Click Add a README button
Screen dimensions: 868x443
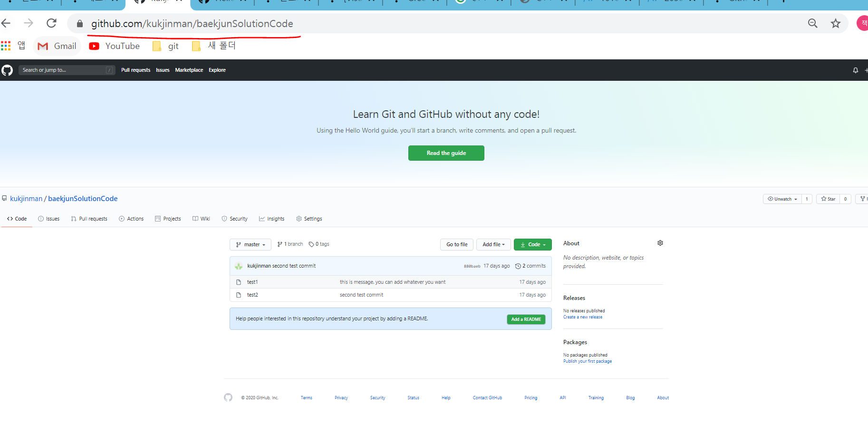click(x=526, y=319)
